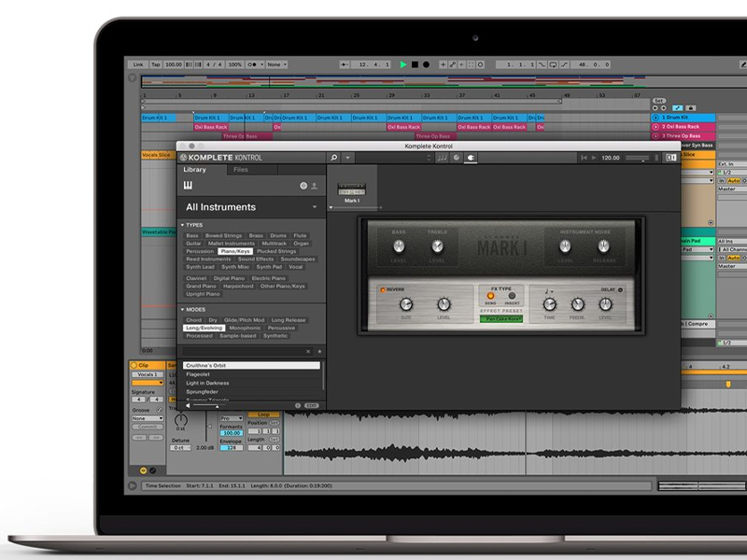
Task: Click the session record circle icon
Action: coord(480,64)
